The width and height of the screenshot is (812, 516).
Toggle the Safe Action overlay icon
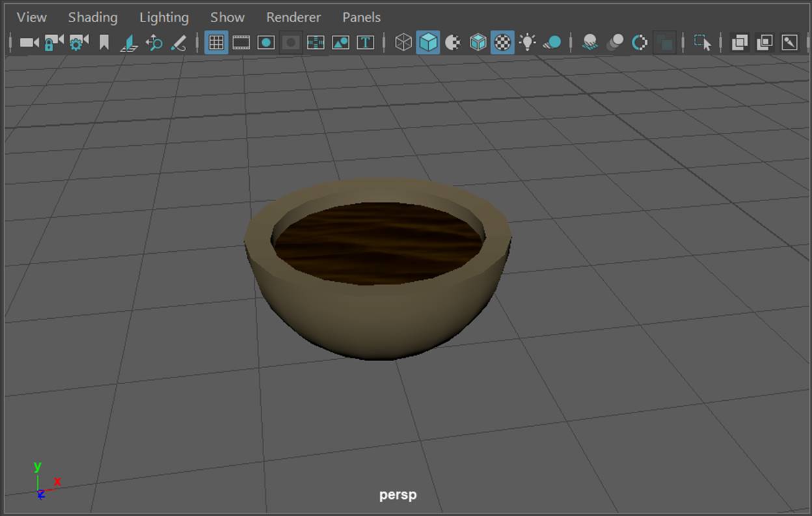click(340, 43)
